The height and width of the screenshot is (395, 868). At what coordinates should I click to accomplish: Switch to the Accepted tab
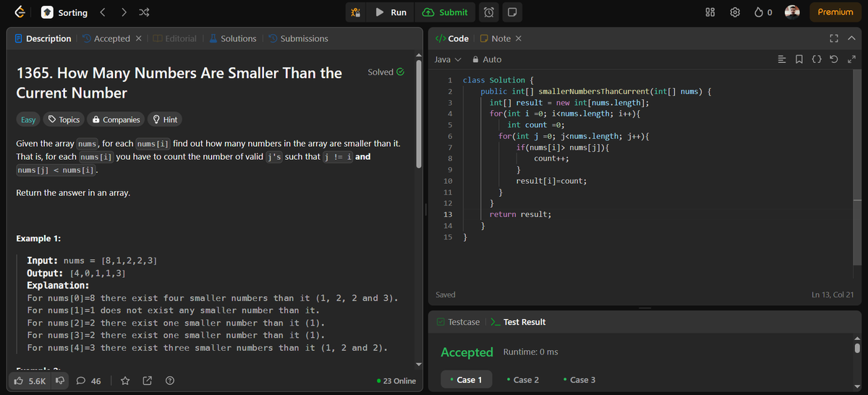106,38
